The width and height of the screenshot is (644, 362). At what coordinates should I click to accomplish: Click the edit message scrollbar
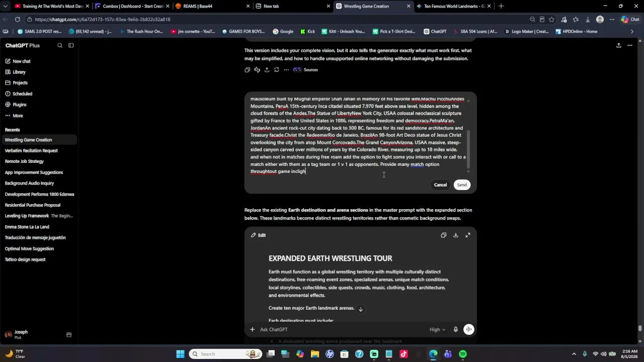pos(468,148)
